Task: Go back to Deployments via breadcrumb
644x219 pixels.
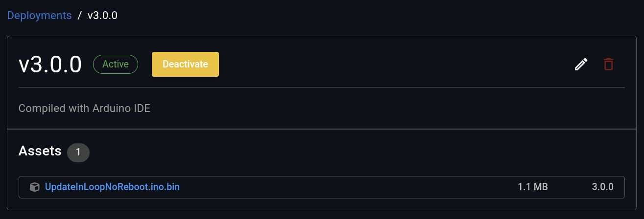Action: pyautogui.click(x=39, y=15)
